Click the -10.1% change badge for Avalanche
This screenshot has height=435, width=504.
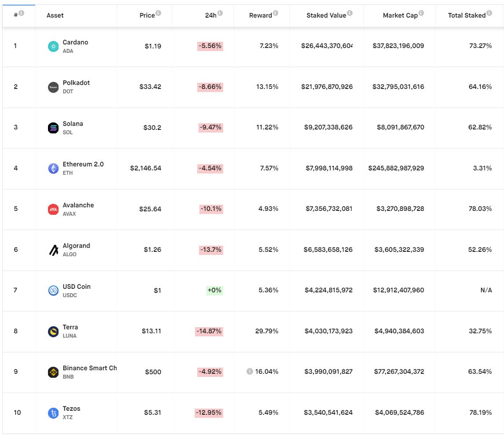pos(211,209)
